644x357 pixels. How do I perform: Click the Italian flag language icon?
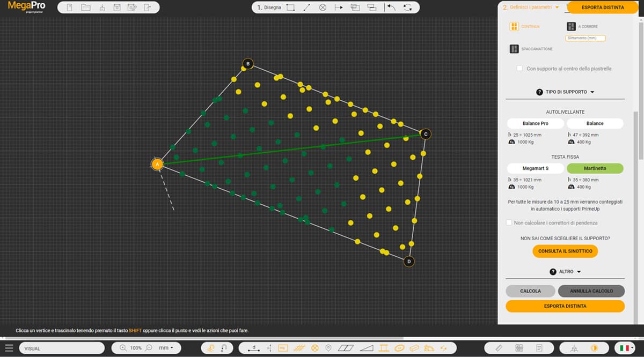(x=624, y=348)
